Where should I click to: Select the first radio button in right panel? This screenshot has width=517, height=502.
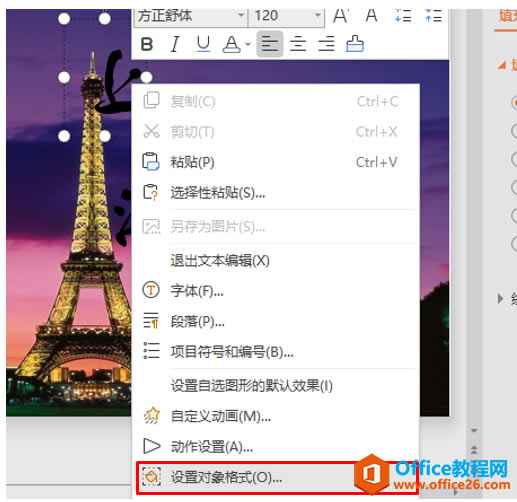[514, 102]
